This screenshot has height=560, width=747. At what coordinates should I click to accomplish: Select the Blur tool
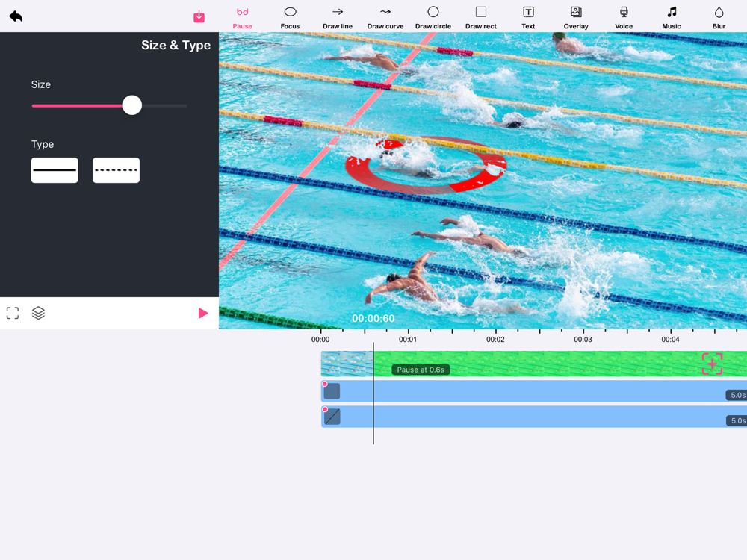pos(719,18)
